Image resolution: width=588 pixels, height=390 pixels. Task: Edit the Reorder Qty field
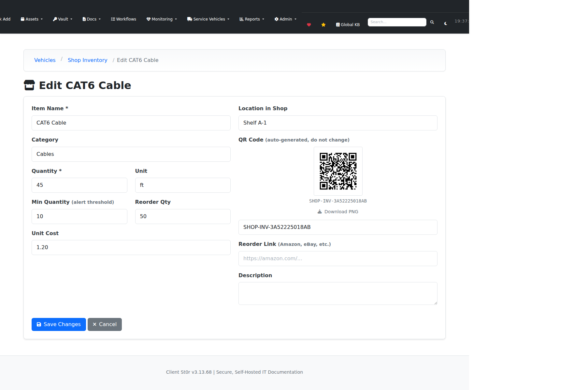[x=183, y=217]
